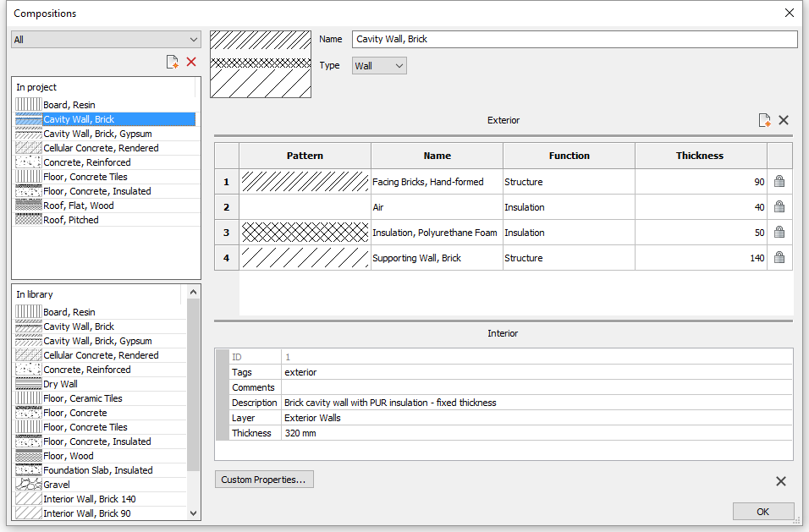The image size is (809, 532).
Task: Click Dry Wall pattern icon in library
Action: click(29, 384)
